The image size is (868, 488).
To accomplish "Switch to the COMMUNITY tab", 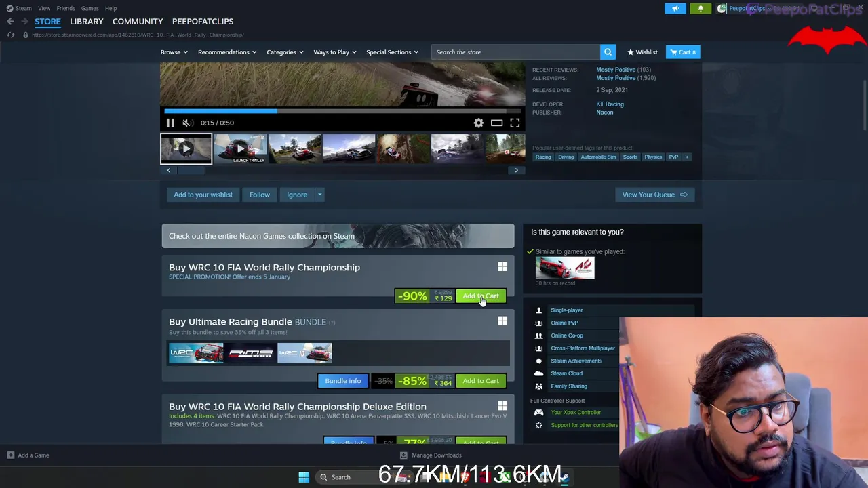I will click(x=138, y=22).
